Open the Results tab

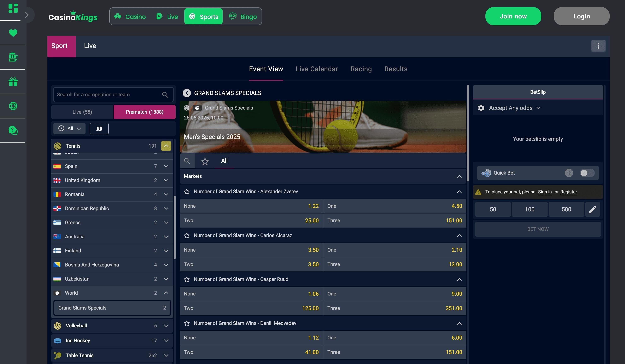(396, 69)
